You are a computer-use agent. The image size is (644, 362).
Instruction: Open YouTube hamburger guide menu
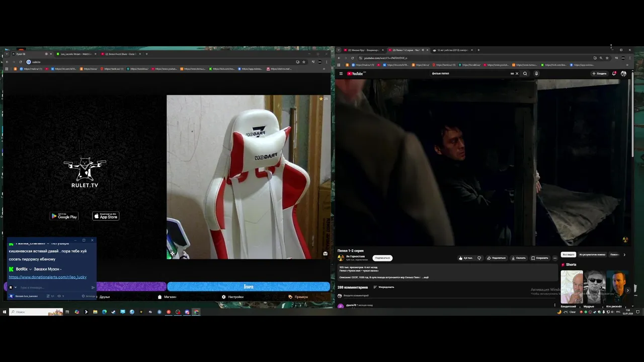pyautogui.click(x=341, y=73)
